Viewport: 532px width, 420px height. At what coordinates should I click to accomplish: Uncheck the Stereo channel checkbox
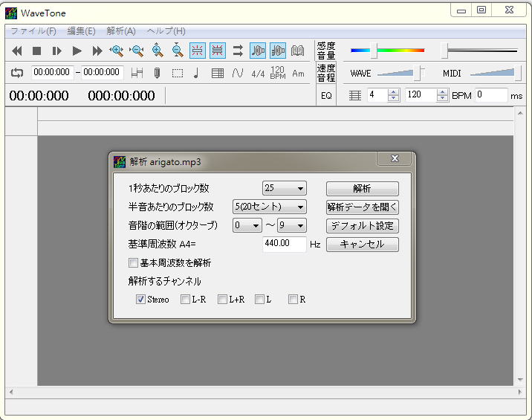point(140,299)
